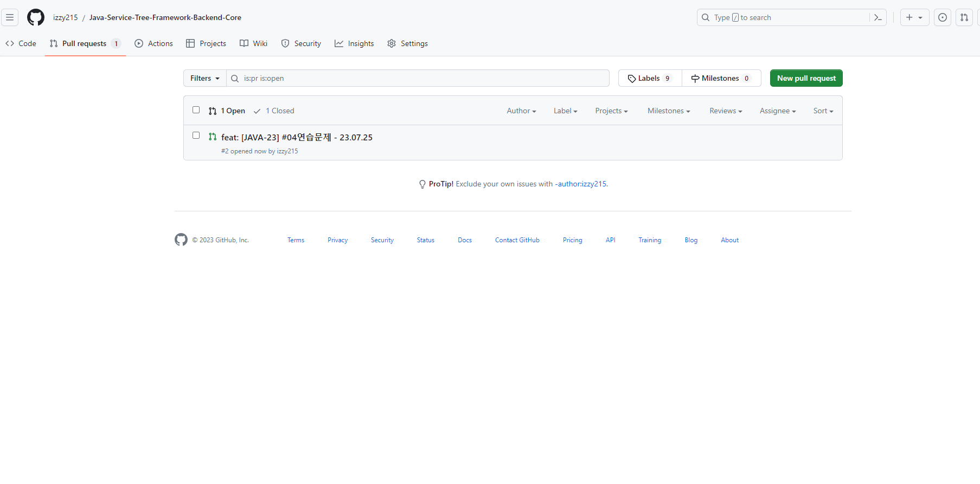
Task: Open Java-Service-Tree-Framework-Backend-Core repository link
Action: click(x=165, y=17)
